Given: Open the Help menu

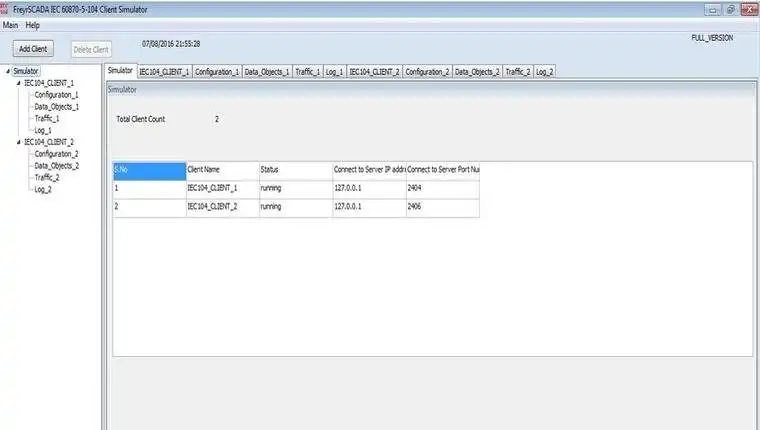Looking at the screenshot, I should [32, 25].
